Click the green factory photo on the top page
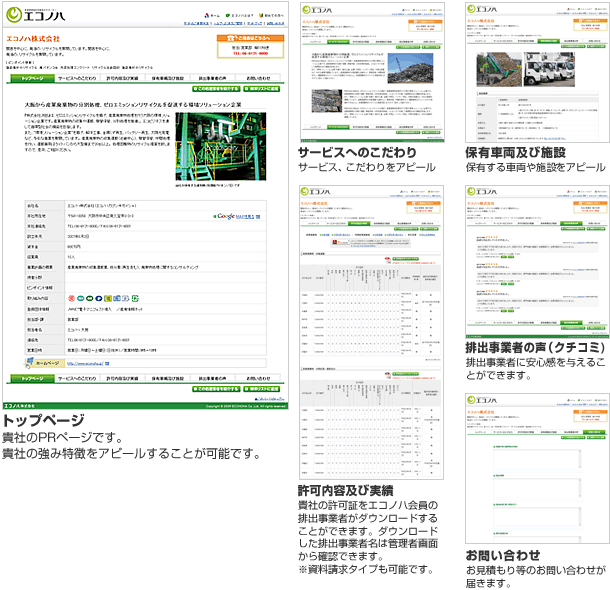610x590 pixels. [x=221, y=146]
